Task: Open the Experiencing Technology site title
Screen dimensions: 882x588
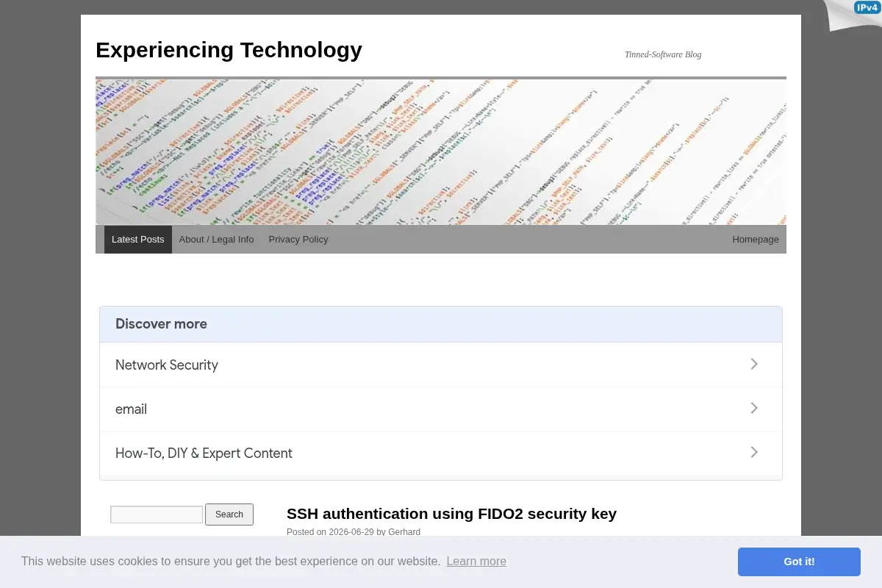Action: (x=229, y=50)
